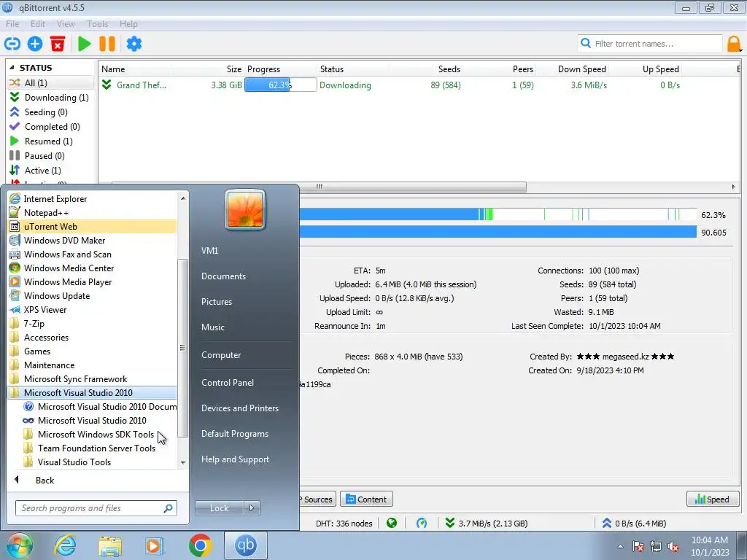
Task: Expand the Microsoft Sync Framework folder
Action: pos(93,379)
